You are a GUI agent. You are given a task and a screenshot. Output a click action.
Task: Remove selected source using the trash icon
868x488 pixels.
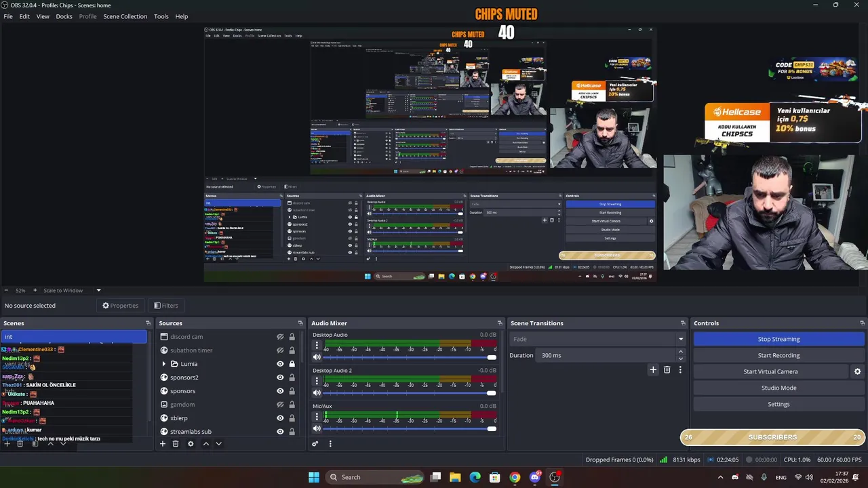(x=176, y=444)
